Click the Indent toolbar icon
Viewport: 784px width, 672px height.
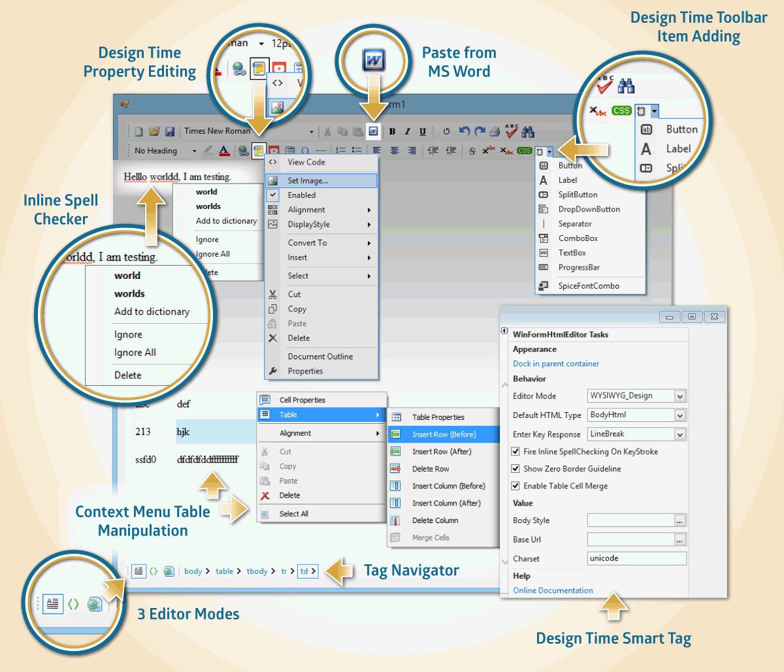(x=451, y=151)
